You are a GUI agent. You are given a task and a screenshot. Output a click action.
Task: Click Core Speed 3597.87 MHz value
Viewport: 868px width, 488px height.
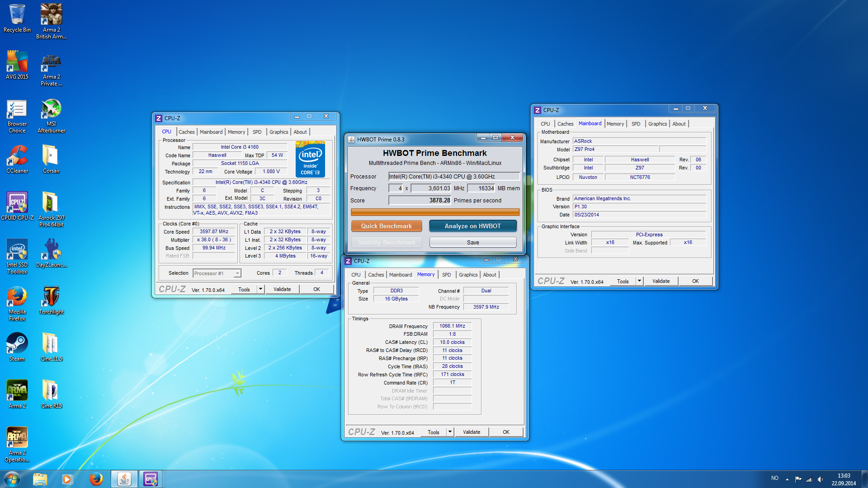click(214, 231)
